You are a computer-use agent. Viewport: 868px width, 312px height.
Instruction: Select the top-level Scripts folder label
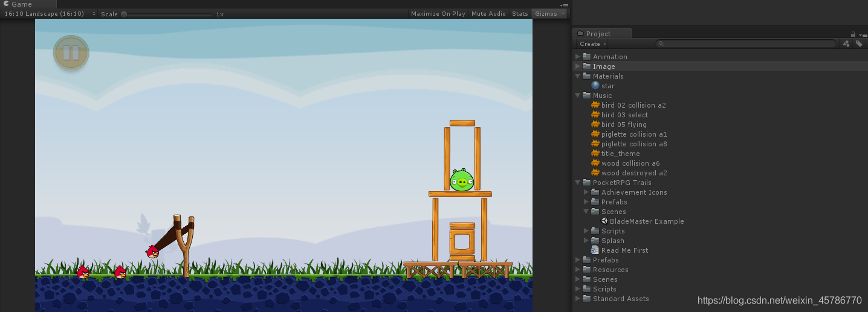pos(604,289)
